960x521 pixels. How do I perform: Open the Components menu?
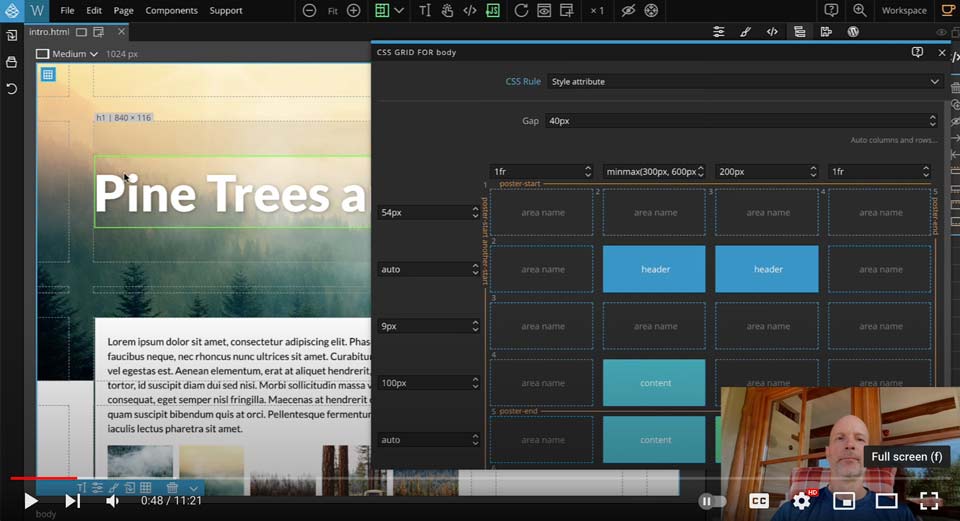point(171,11)
